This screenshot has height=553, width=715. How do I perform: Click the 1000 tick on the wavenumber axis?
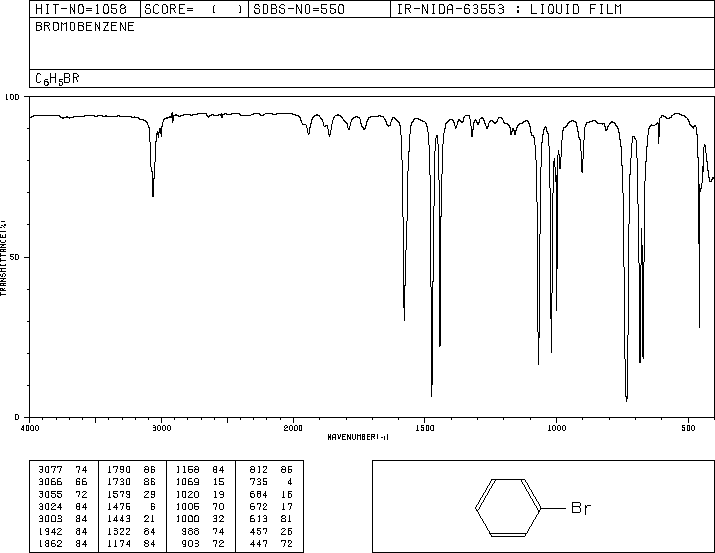[x=556, y=428]
